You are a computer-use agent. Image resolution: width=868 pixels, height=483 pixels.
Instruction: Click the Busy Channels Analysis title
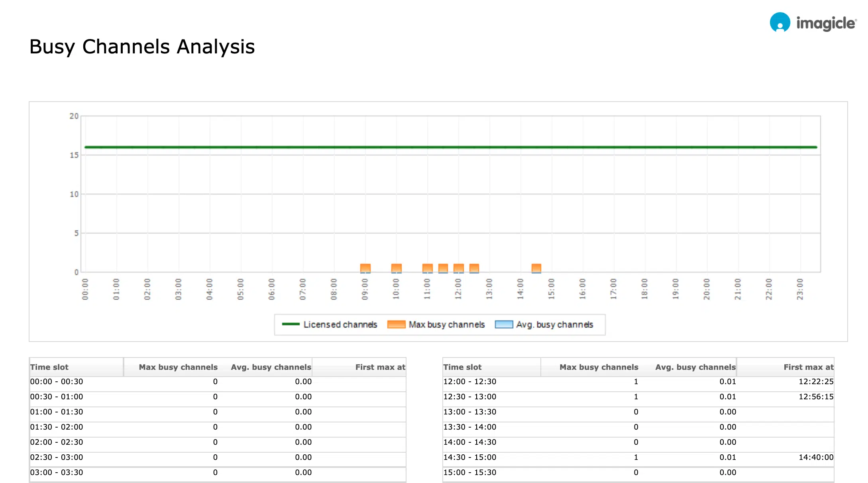(142, 47)
